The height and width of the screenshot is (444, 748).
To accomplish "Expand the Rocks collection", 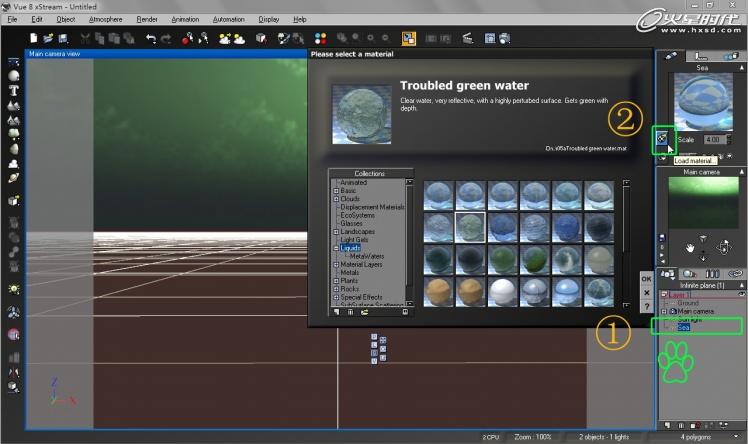I will [x=336, y=289].
